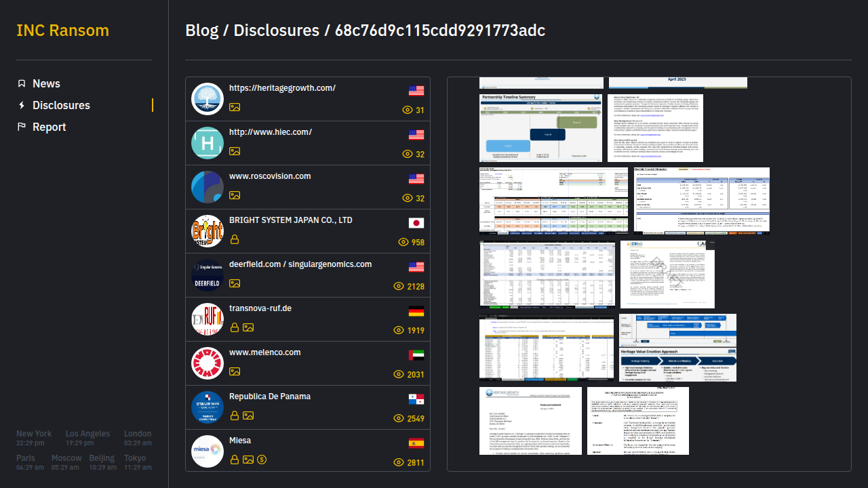Screen dimensions: 868x488
Task: Click image icon under www.melenco.com
Action: point(235,371)
